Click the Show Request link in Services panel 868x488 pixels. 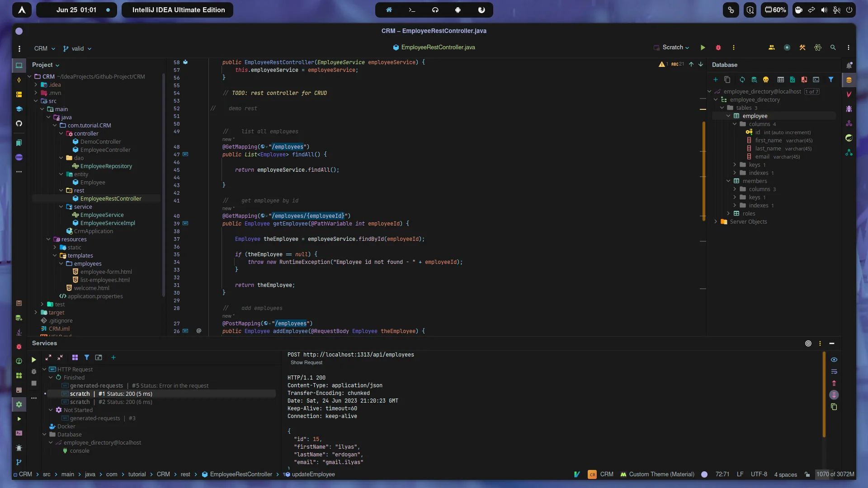tap(307, 362)
